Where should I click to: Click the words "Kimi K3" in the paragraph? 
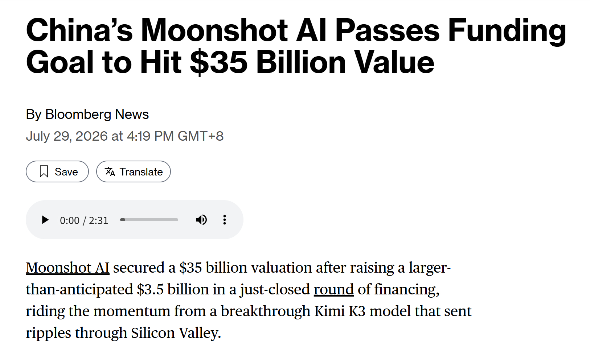pyautogui.click(x=340, y=311)
